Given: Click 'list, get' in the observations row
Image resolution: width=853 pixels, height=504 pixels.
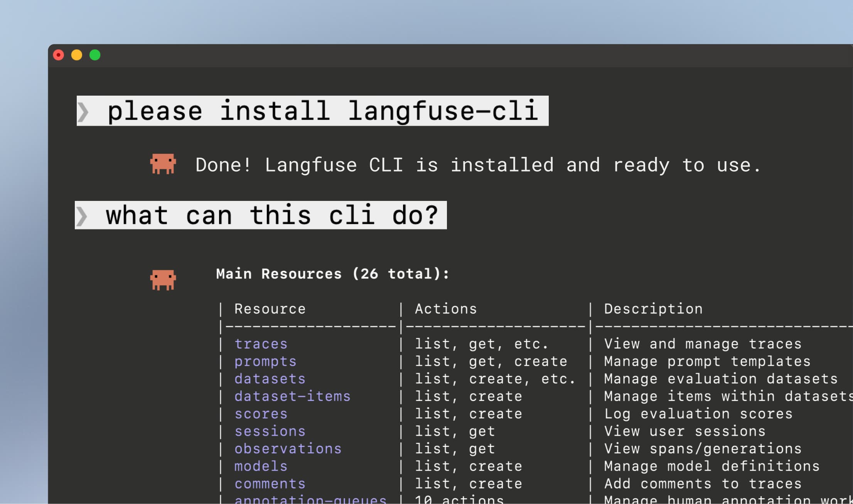Looking at the screenshot, I should 455,449.
